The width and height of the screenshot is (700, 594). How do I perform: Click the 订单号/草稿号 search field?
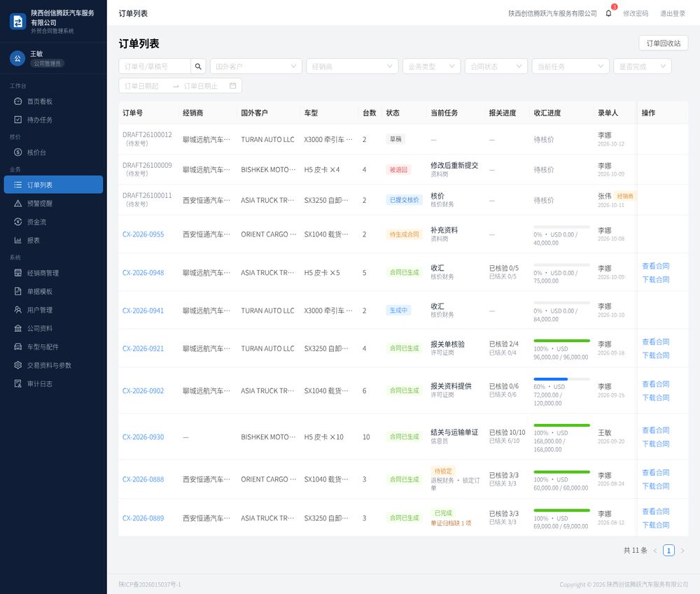(x=155, y=66)
